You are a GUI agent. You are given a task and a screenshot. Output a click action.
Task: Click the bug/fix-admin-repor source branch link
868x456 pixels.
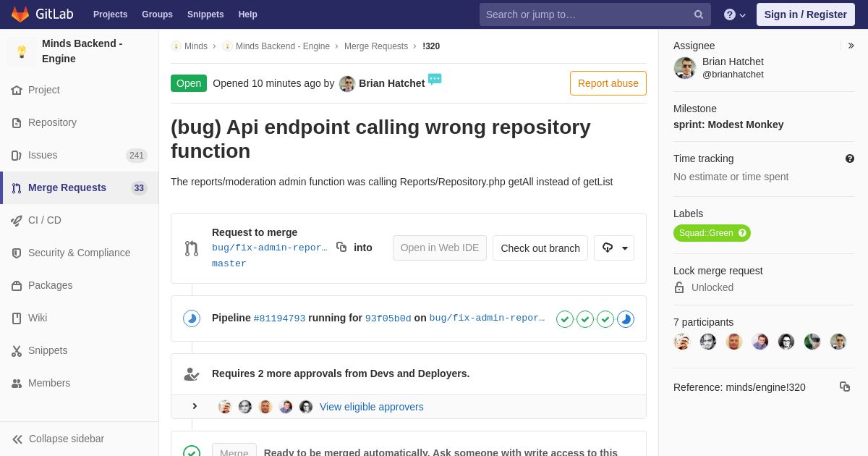click(x=269, y=248)
